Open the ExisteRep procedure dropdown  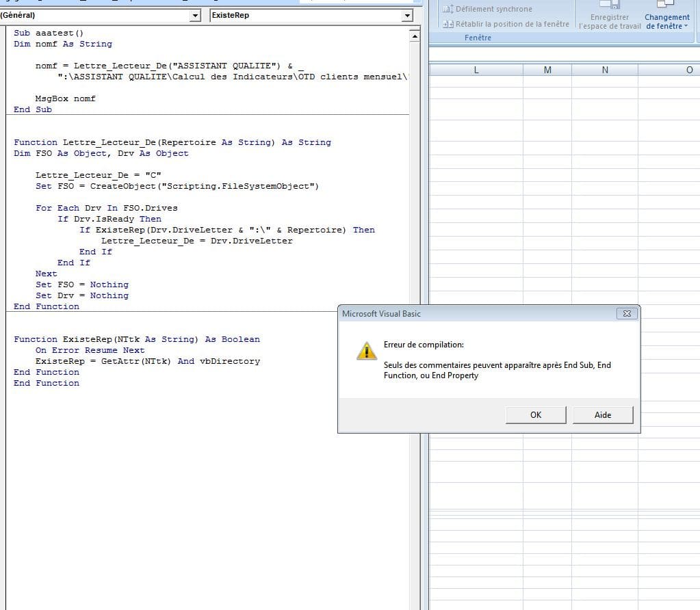(408, 15)
